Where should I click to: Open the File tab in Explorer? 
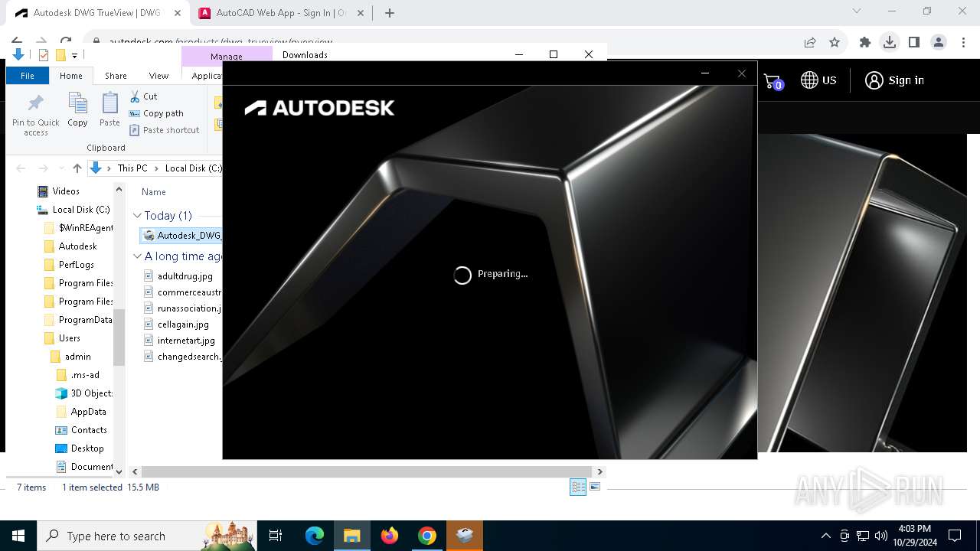click(x=28, y=76)
